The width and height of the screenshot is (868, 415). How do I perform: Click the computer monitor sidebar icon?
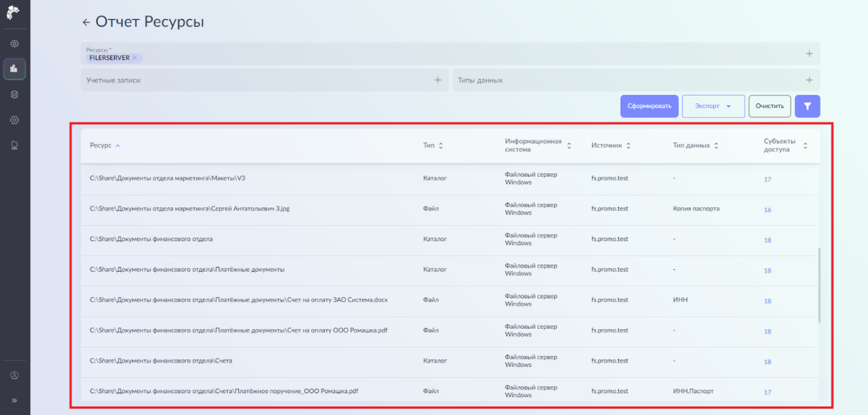15,145
